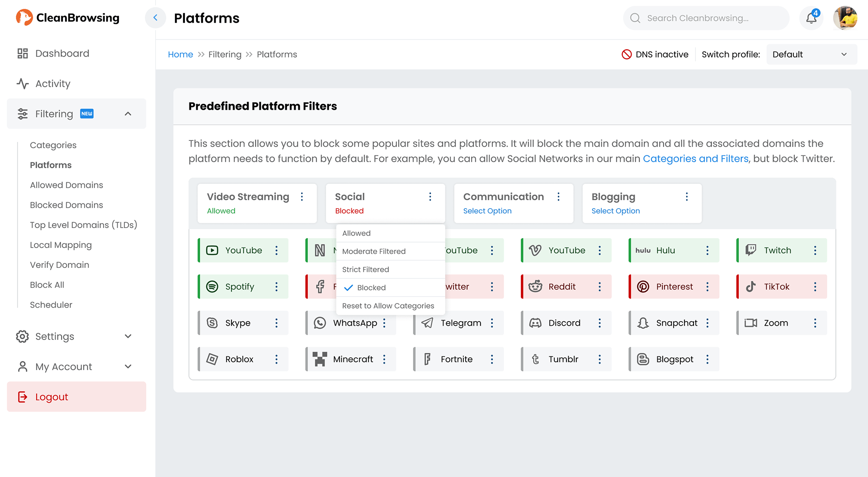This screenshot has width=868, height=477.
Task: Open the Categories and Filters link
Action: coord(695,159)
